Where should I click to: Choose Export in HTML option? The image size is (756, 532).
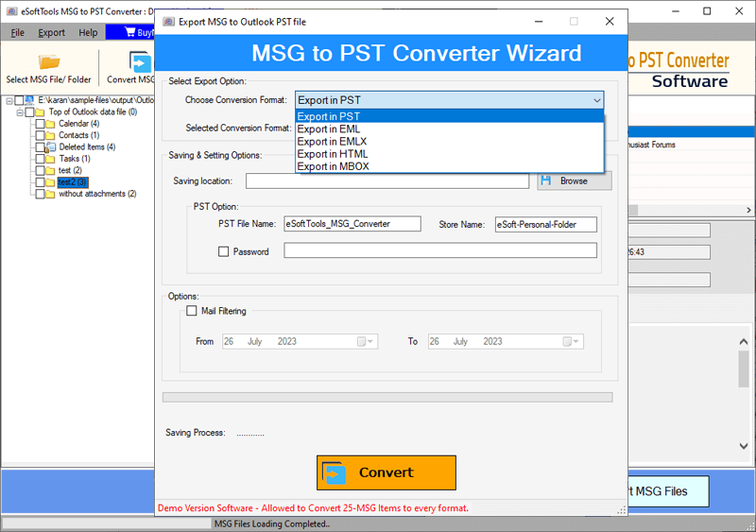450,154
